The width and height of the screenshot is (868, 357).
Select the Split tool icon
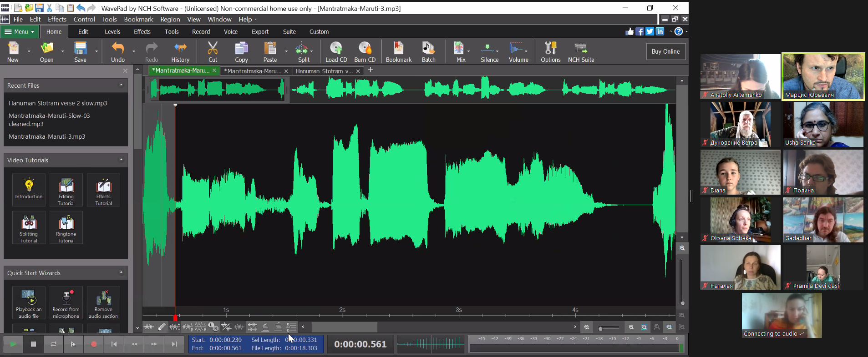pos(302,48)
